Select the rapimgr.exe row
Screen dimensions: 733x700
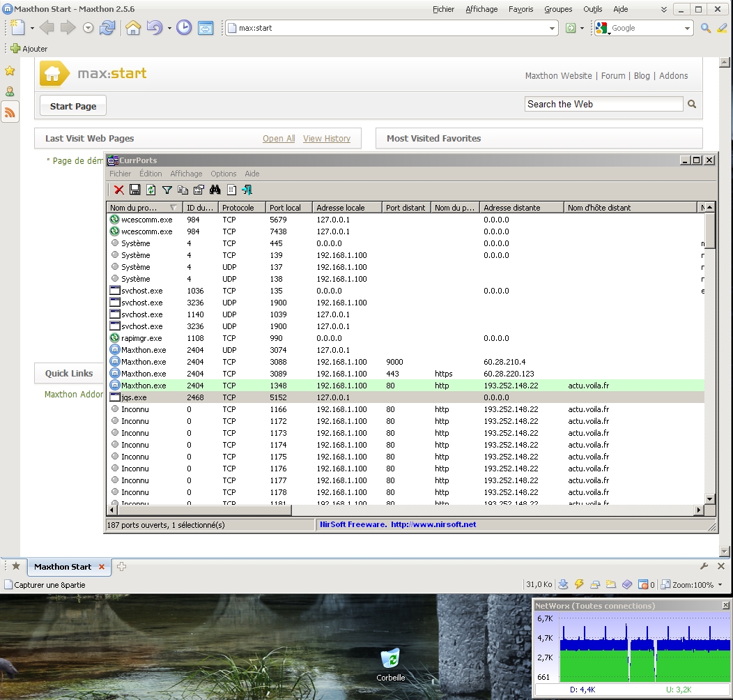point(406,338)
